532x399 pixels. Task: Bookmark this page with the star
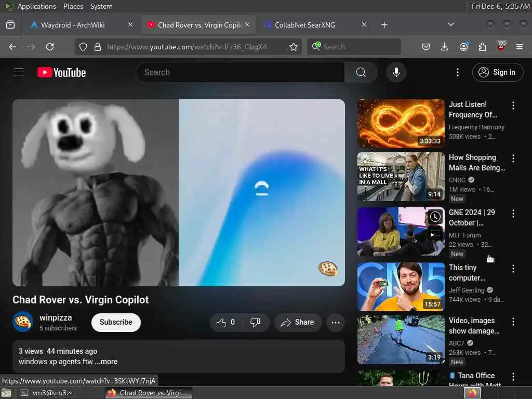[x=294, y=47]
